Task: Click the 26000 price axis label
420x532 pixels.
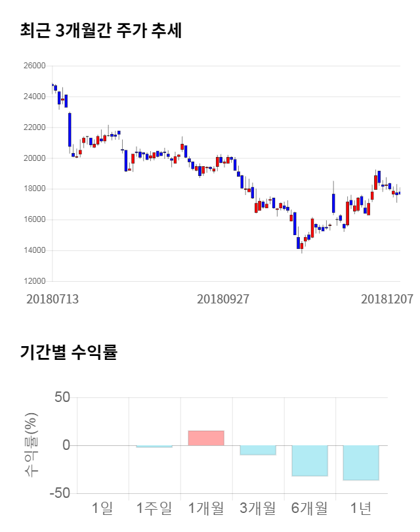Action: coord(33,66)
